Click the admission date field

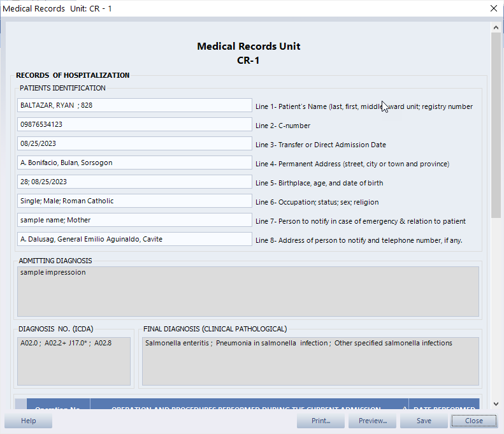click(134, 143)
